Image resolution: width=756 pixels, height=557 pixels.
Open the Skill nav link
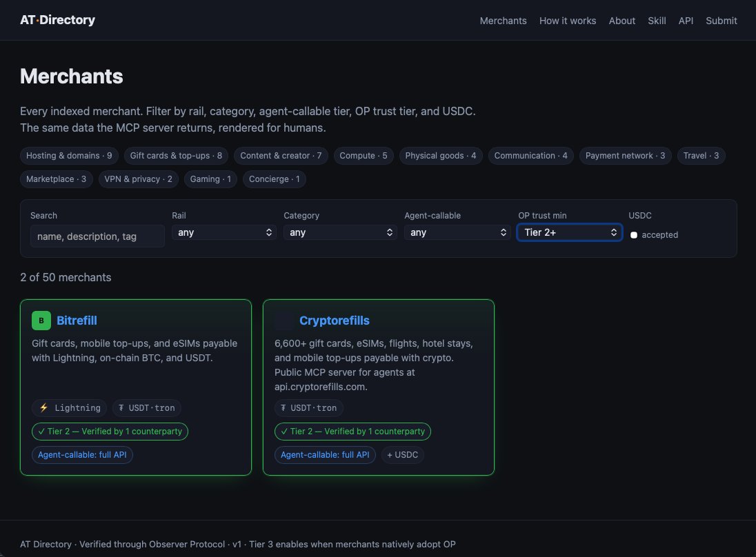coord(657,21)
